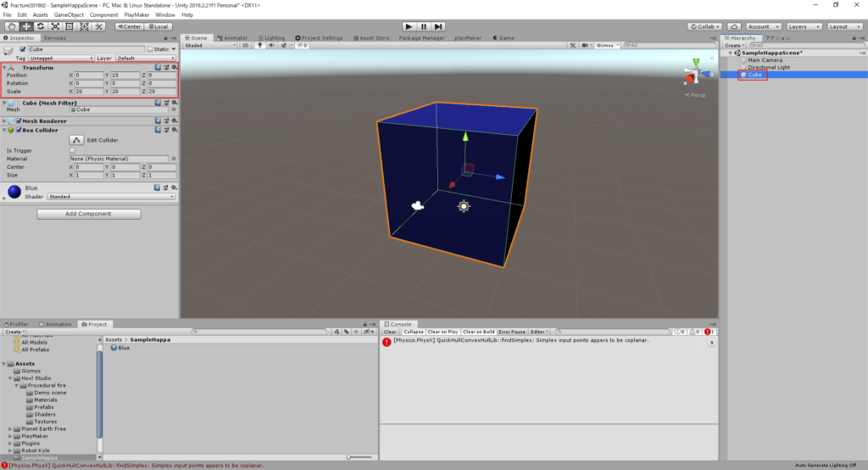Open Transform component preset icon
This screenshot has width=868, height=470.
(166, 67)
